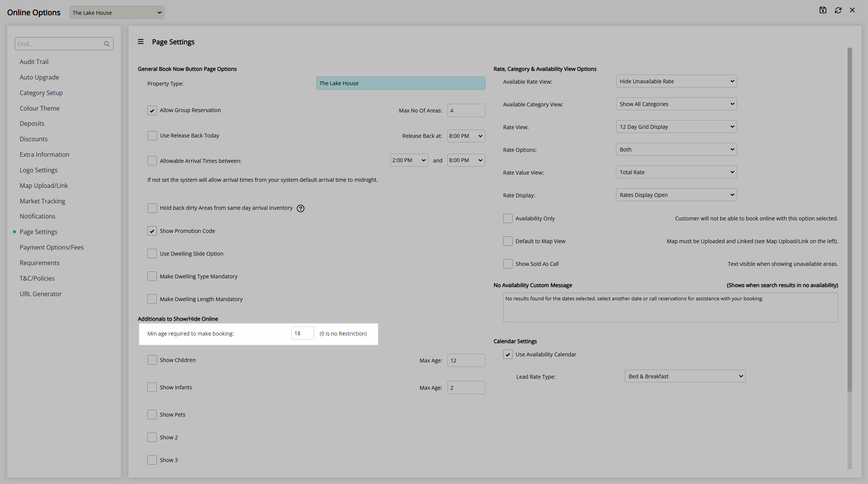Toggle the hamburger menu beside Page Settings
The image size is (868, 484).
141,42
